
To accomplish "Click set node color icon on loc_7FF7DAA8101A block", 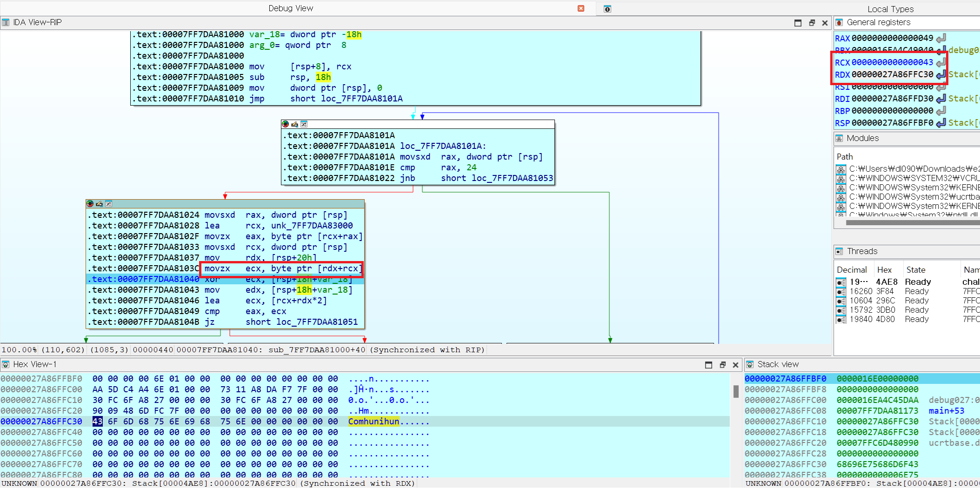I will tap(285, 124).
